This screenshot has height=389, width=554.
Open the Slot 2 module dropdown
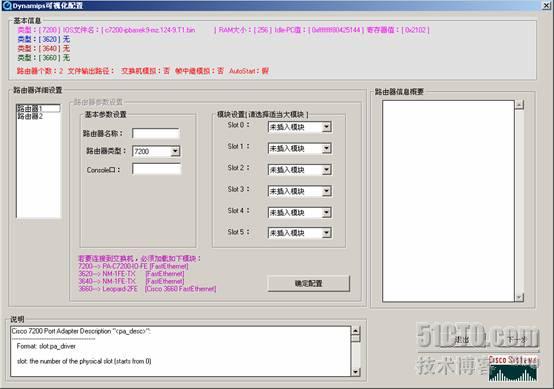tap(299, 170)
